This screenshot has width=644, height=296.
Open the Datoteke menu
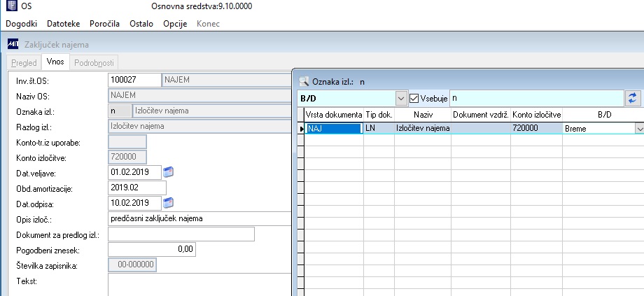tap(64, 24)
